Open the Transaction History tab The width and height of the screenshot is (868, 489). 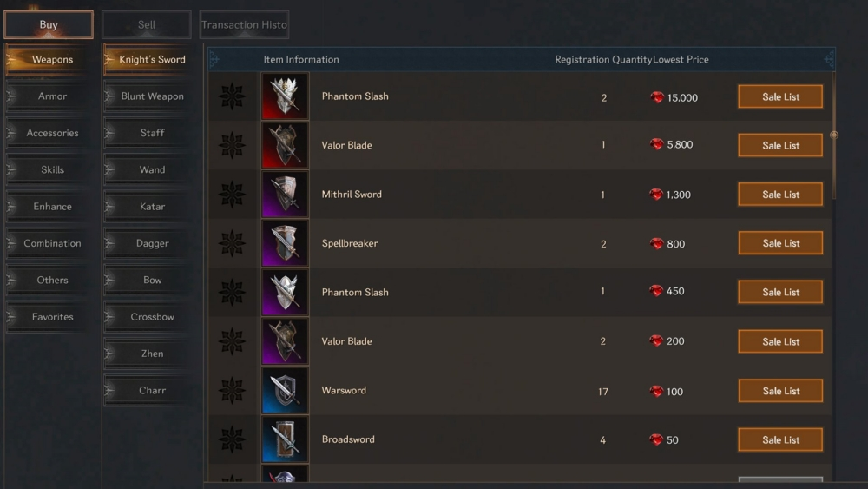coord(244,25)
